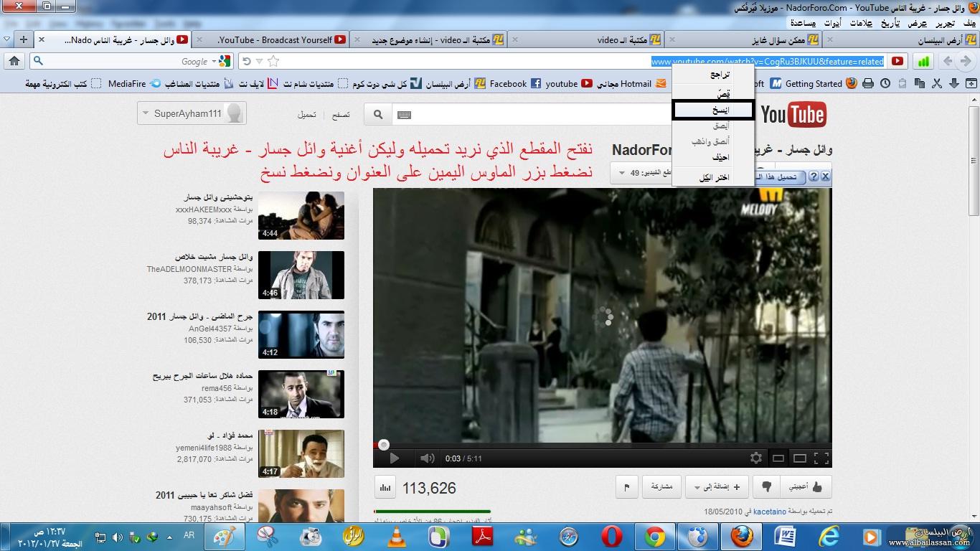Screen dimensions: 980x551
Task: Open related video وائل جسار مشيت خلاص
Action: pos(301,275)
